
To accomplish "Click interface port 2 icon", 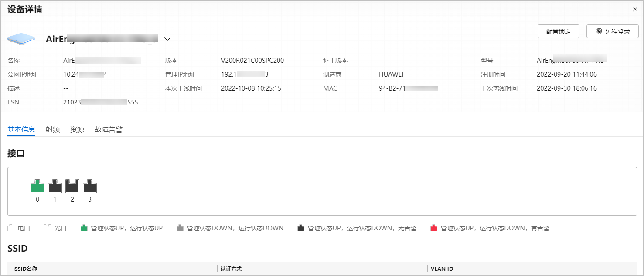I will click(72, 186).
